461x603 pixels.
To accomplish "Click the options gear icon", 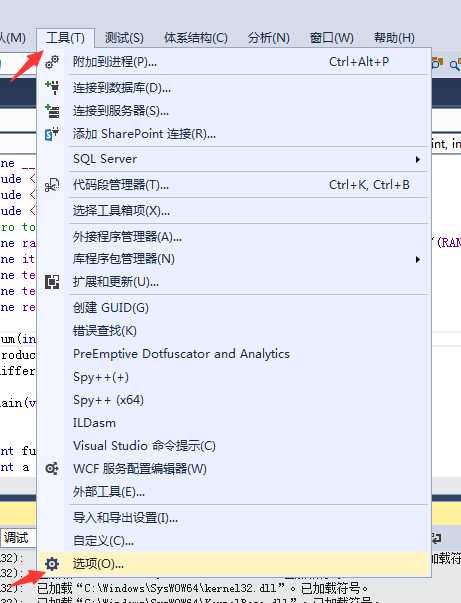I will (52, 564).
